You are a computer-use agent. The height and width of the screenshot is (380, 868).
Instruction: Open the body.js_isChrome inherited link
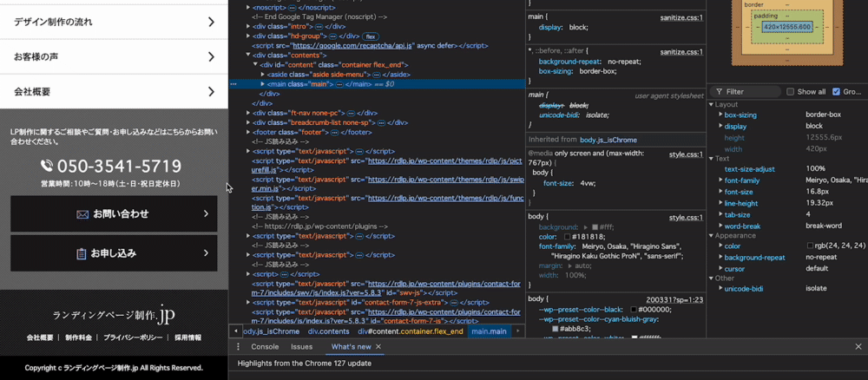pos(608,140)
